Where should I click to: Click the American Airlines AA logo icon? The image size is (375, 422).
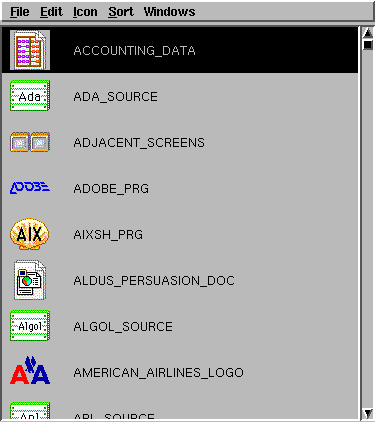pyautogui.click(x=30, y=371)
